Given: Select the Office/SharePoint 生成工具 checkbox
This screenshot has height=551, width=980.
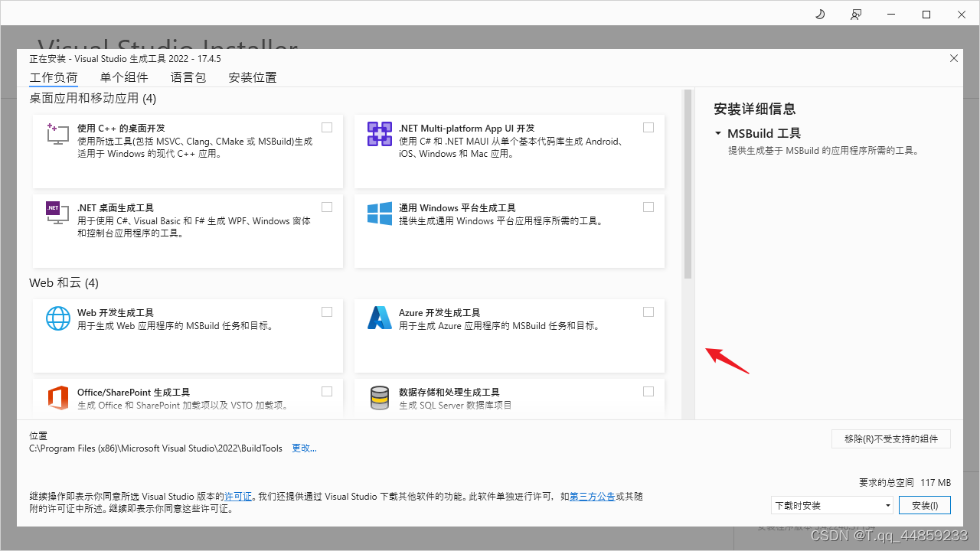Looking at the screenshot, I should pyautogui.click(x=327, y=392).
